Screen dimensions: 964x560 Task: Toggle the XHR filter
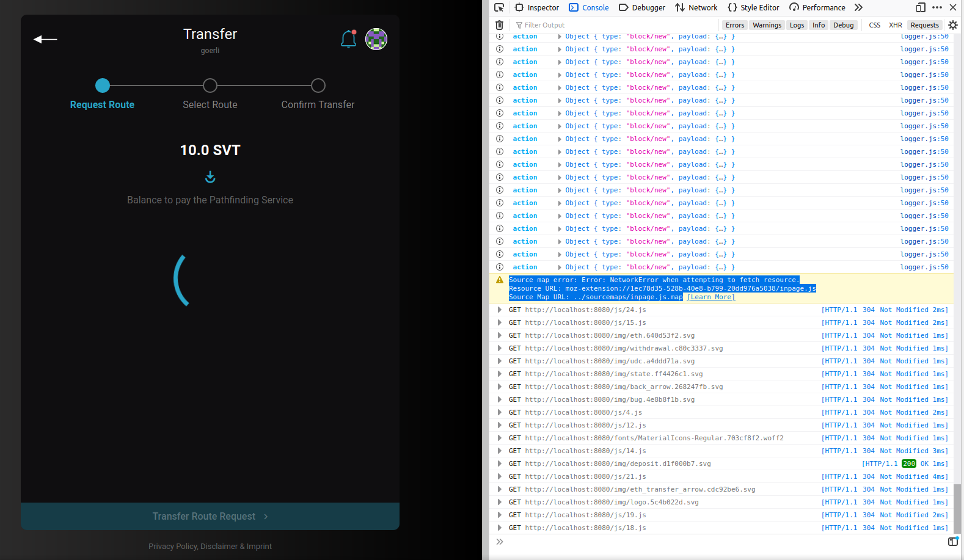[x=896, y=25]
